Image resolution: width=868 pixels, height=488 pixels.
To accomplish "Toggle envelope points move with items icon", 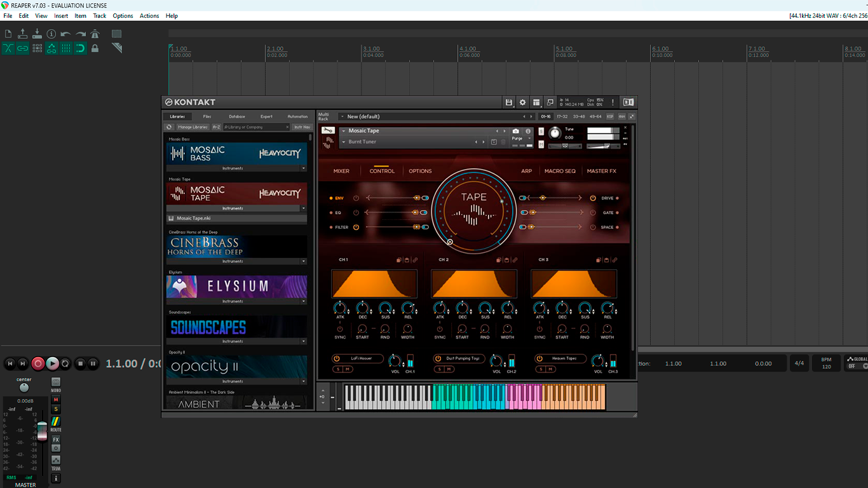I will click(51, 48).
